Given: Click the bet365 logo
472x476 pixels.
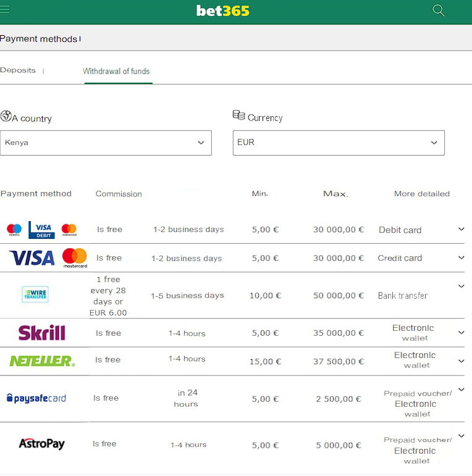Looking at the screenshot, I should 223,11.
